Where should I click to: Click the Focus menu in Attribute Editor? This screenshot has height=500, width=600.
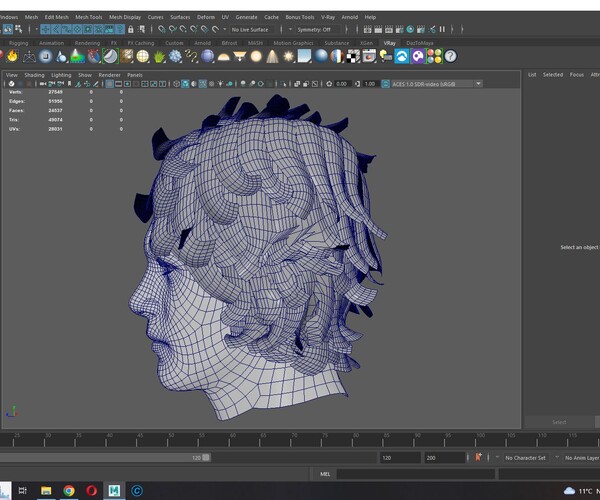(577, 75)
